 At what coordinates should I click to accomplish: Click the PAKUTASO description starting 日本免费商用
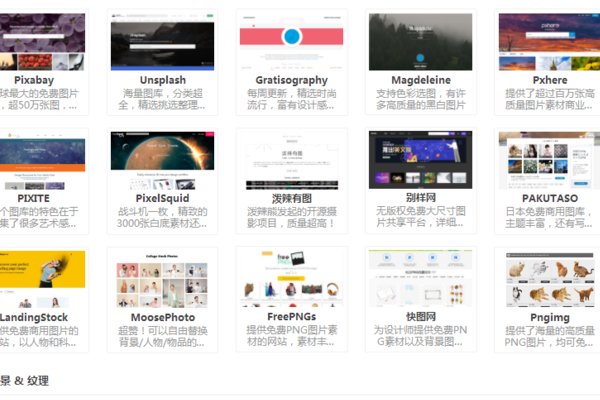(x=550, y=217)
